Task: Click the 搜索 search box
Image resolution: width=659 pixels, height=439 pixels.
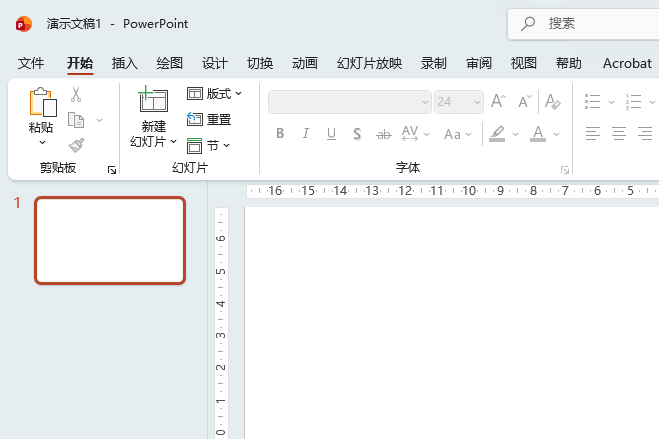Action: tap(584, 24)
